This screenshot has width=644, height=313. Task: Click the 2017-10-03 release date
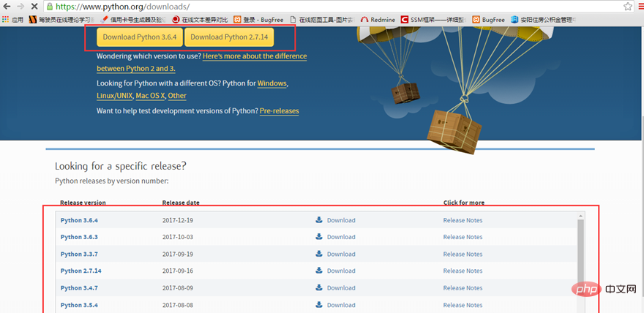178,237
